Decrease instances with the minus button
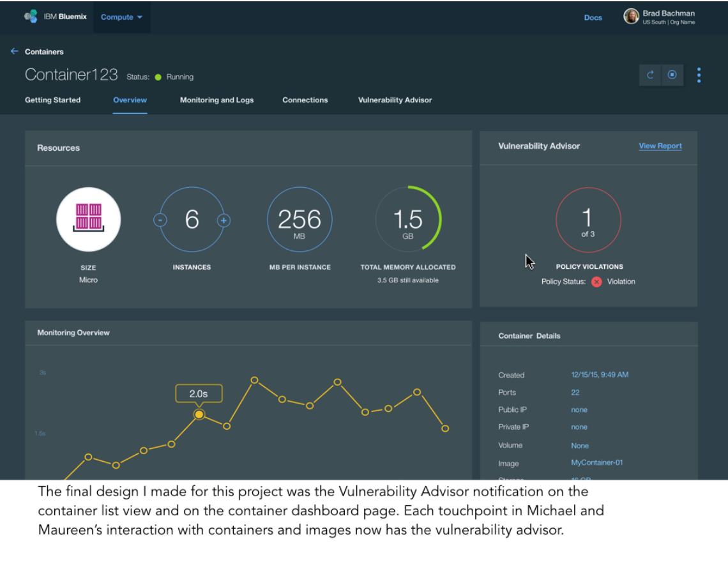 160,220
